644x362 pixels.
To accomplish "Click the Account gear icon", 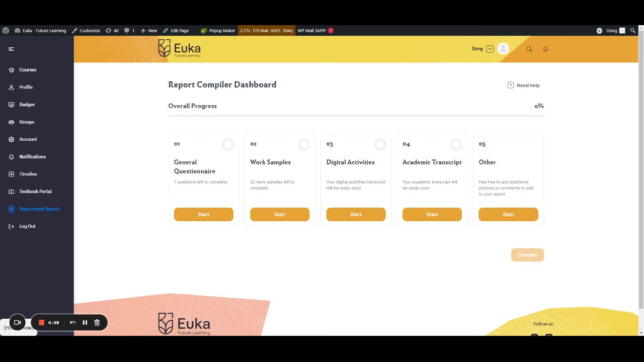I will 11,139.
